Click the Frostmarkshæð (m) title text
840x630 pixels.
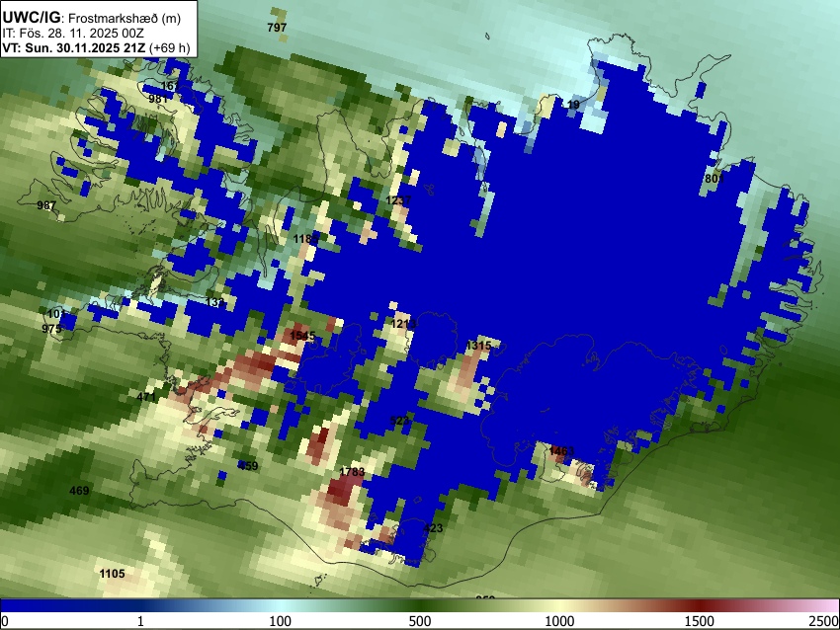(125, 18)
